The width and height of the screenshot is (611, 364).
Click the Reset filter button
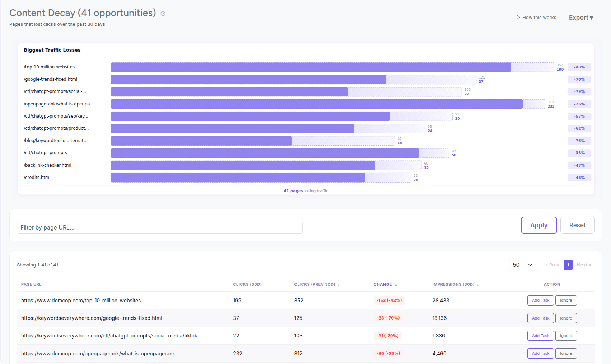(577, 225)
